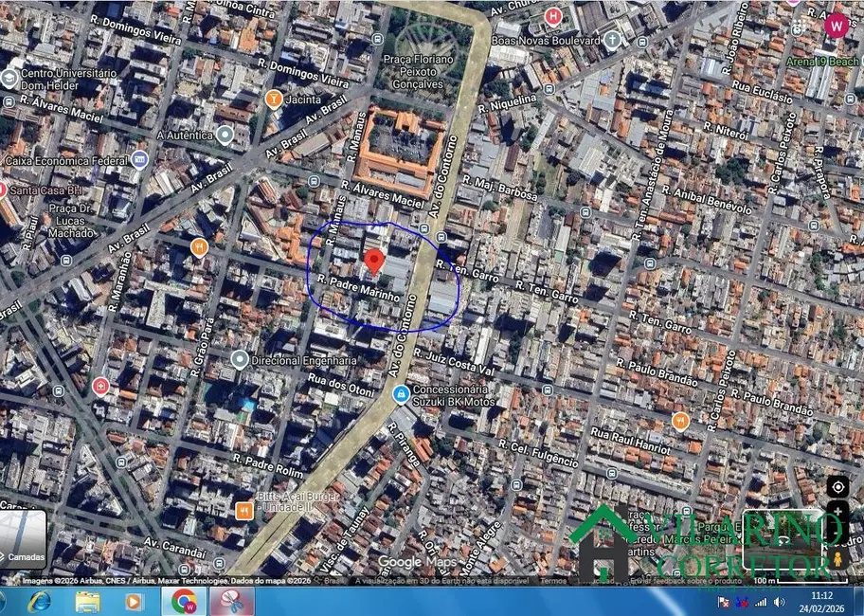Click the A Autêntica place marker icon
Image resolution: width=864 pixels, height=616 pixels.
(x=225, y=135)
